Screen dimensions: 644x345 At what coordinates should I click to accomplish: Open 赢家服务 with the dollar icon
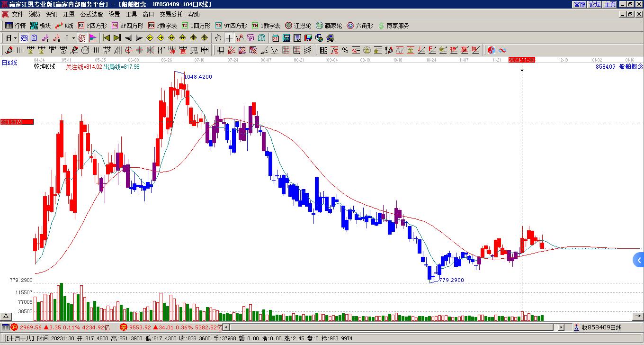(394, 26)
